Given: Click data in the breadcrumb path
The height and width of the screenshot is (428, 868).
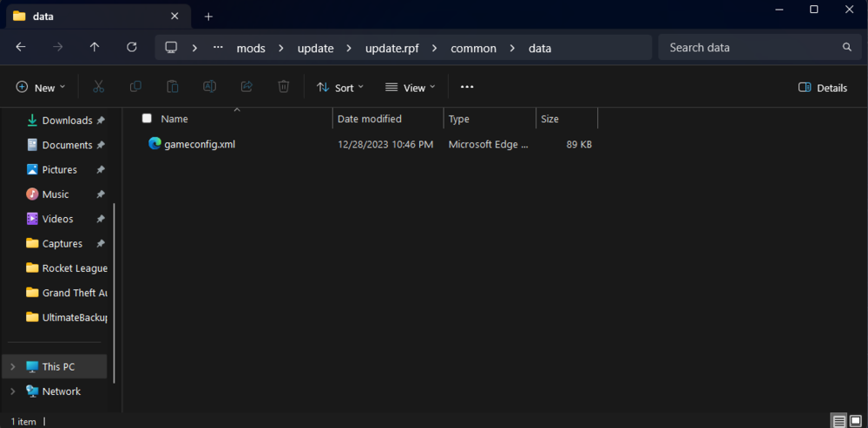Looking at the screenshot, I should click(x=540, y=48).
